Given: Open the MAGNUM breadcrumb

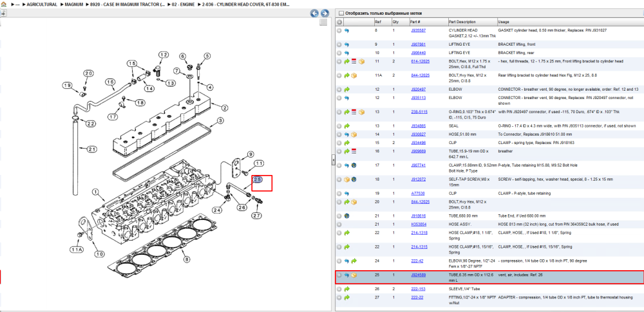Looking at the screenshot, I should click(74, 5).
